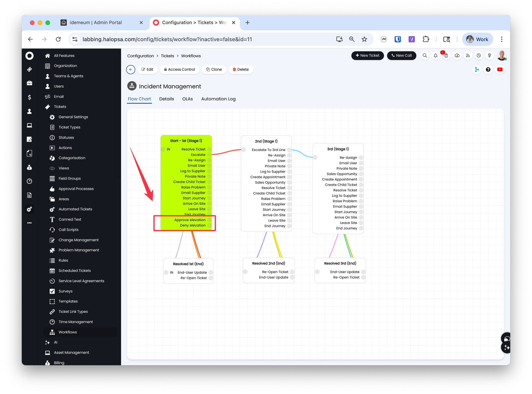Open Ticket Types settings
The height and width of the screenshot is (394, 532).
pyautogui.click(x=69, y=127)
